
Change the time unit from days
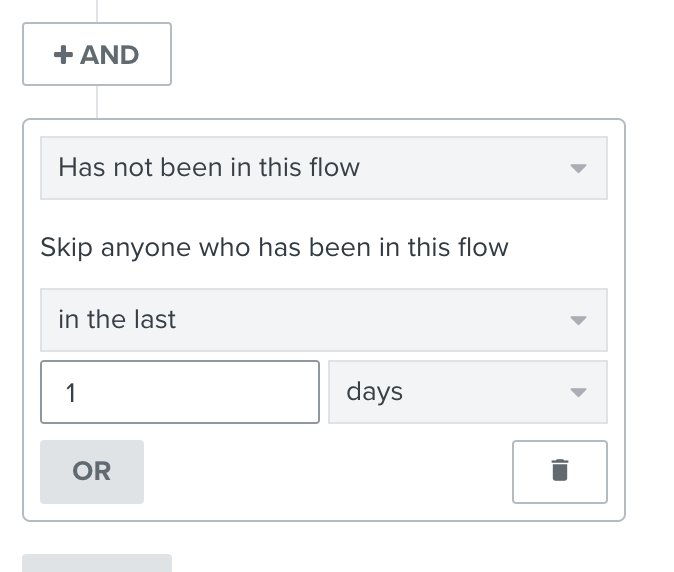(x=468, y=392)
